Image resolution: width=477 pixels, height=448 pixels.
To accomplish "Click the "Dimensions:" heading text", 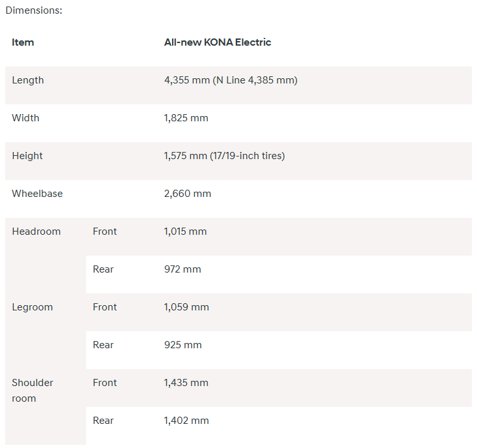I will tap(34, 11).
